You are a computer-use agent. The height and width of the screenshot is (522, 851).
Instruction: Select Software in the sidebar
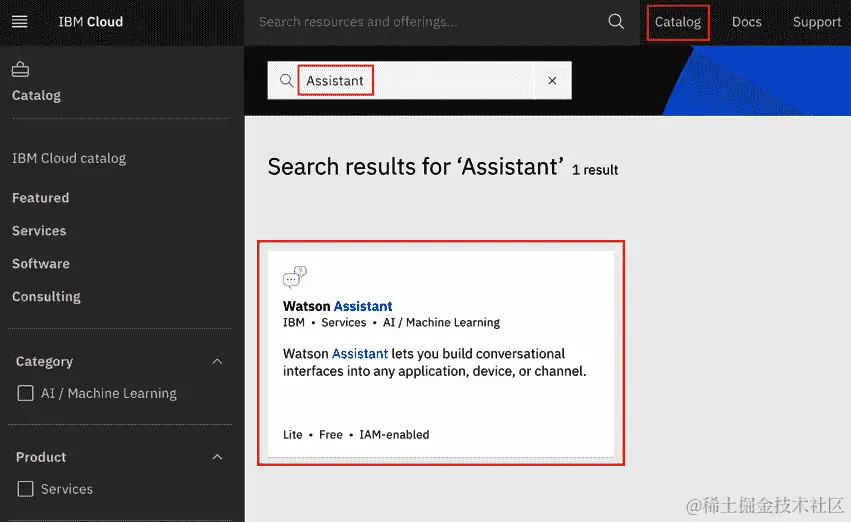(x=41, y=264)
